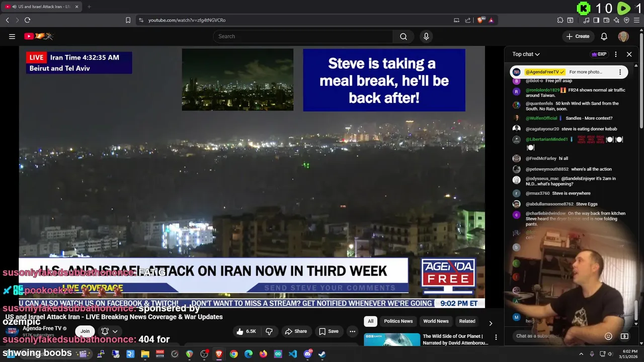This screenshot has width=644, height=362.
Task: Open live chat more options menu
Action: (x=615, y=54)
